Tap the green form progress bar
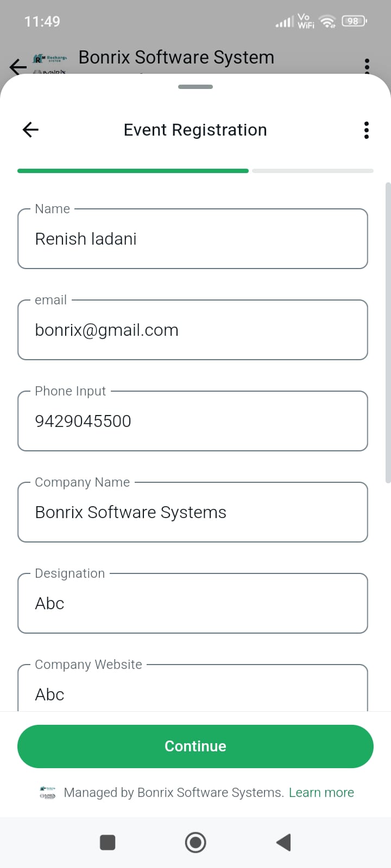Viewport: 391px width, 868px height. 133,171
